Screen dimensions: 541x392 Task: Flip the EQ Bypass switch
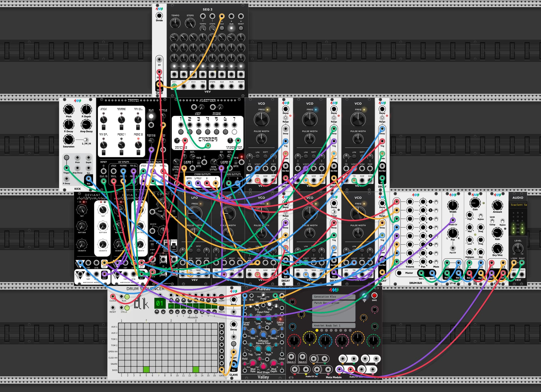[x=481, y=216]
